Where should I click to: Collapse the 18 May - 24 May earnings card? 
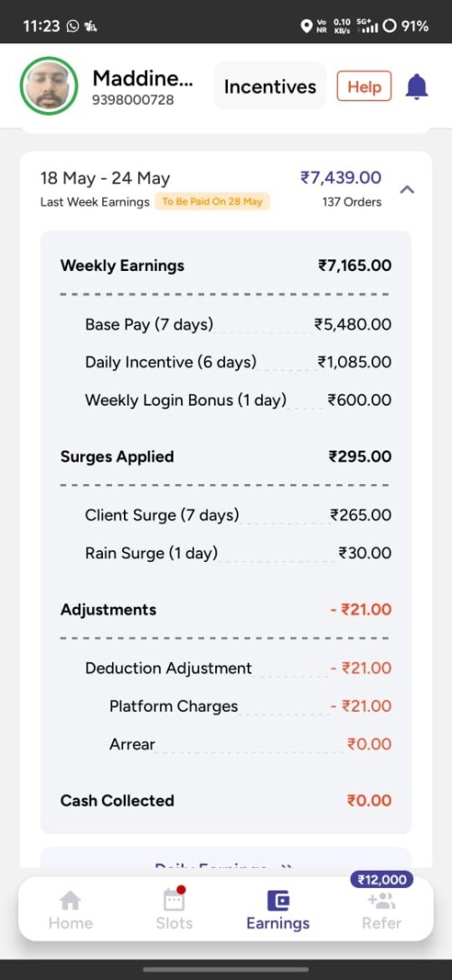(x=407, y=189)
